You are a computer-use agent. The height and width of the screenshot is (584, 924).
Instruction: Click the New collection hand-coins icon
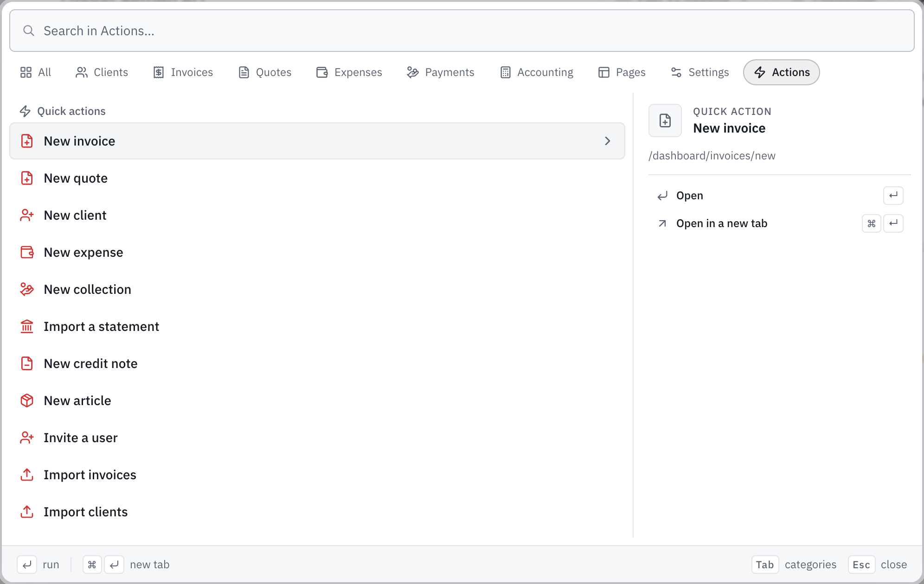pyautogui.click(x=27, y=289)
